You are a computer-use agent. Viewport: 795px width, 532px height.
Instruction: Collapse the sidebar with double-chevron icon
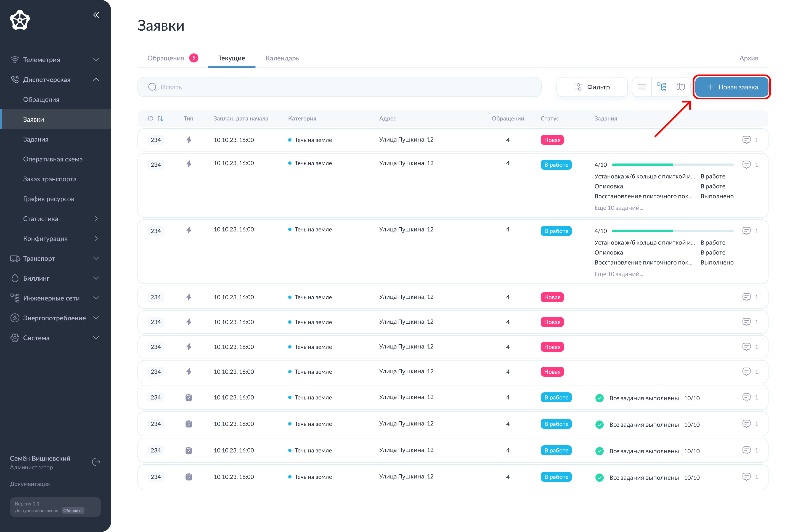pos(96,15)
